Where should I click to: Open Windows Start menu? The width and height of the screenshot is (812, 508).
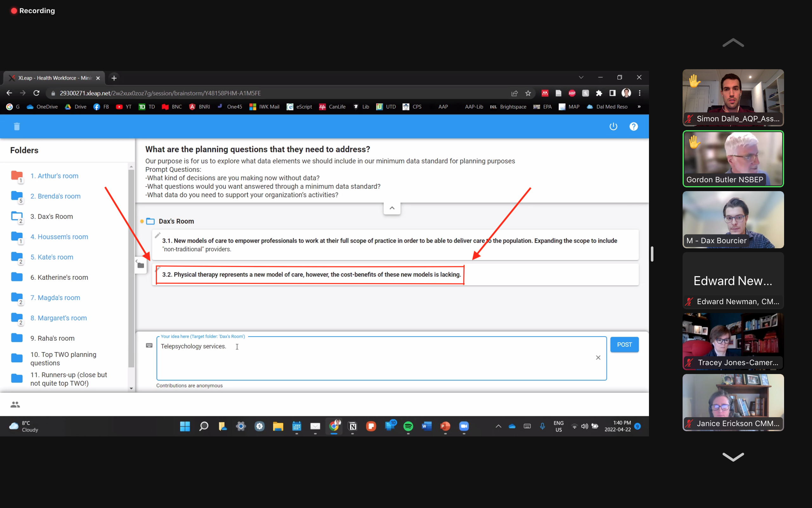[x=185, y=426]
